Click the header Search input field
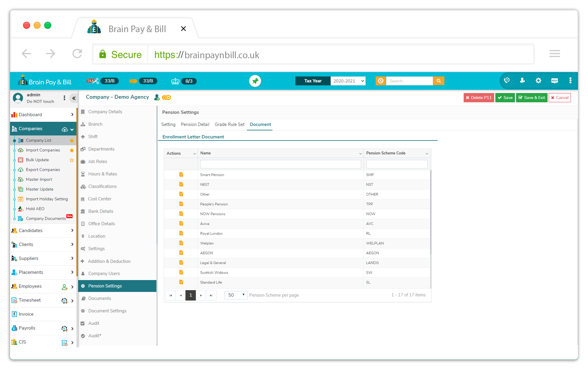This screenshot has height=371, width=588. coord(409,81)
